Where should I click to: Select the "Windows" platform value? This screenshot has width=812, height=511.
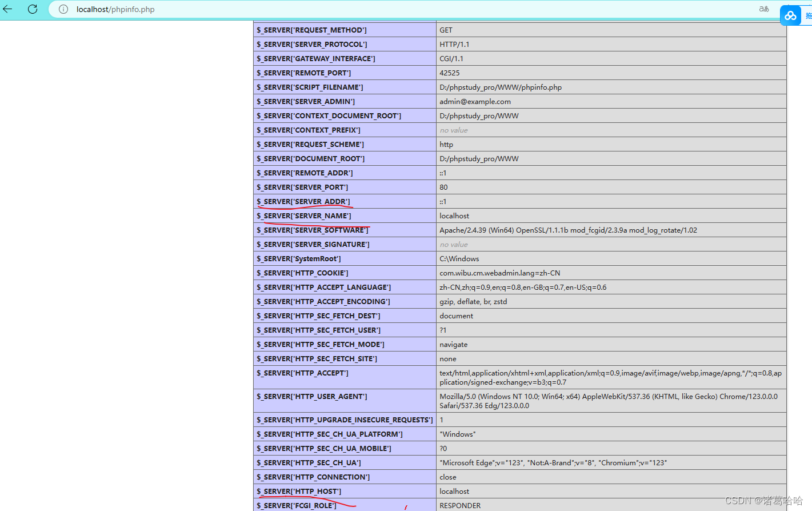458,434
